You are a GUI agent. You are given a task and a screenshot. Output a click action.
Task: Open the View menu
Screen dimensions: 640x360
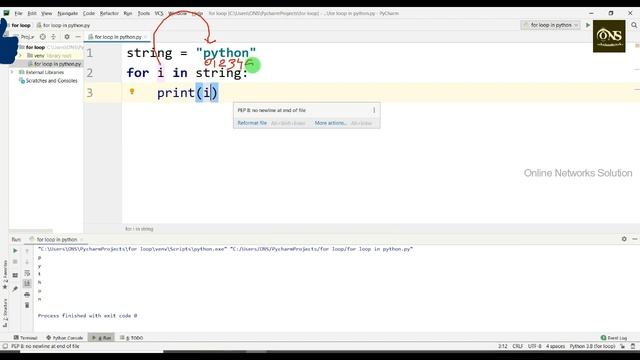[47, 13]
